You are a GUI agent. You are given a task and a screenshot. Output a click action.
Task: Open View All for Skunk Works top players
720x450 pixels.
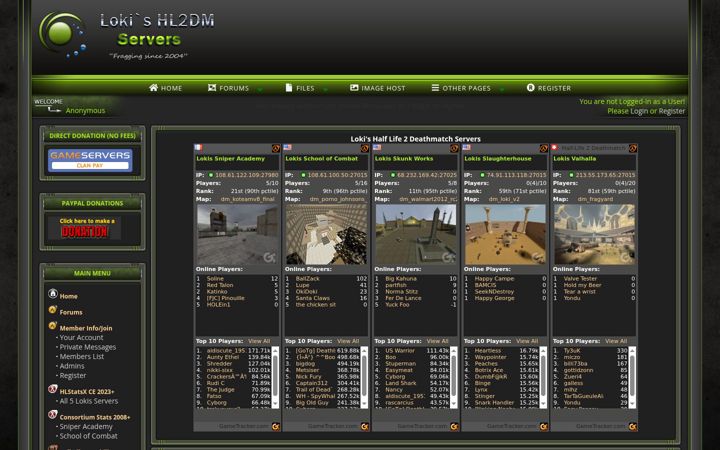tap(438, 341)
